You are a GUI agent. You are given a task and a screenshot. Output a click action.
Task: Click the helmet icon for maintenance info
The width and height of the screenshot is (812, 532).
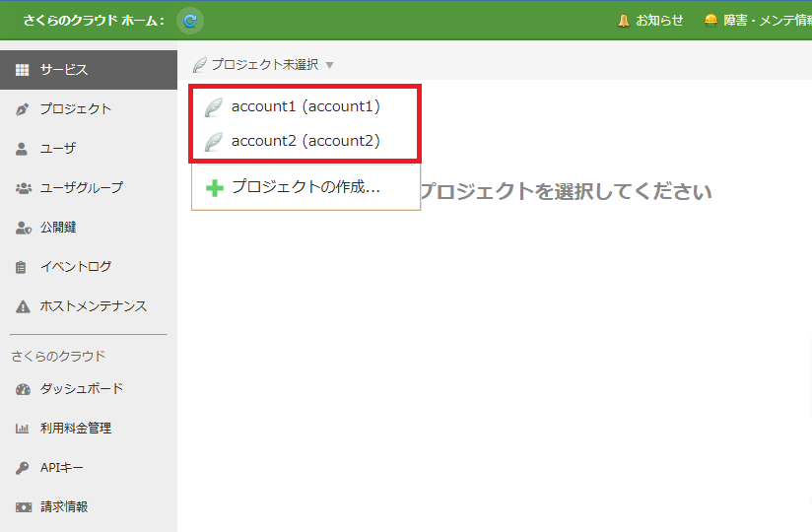(710, 20)
